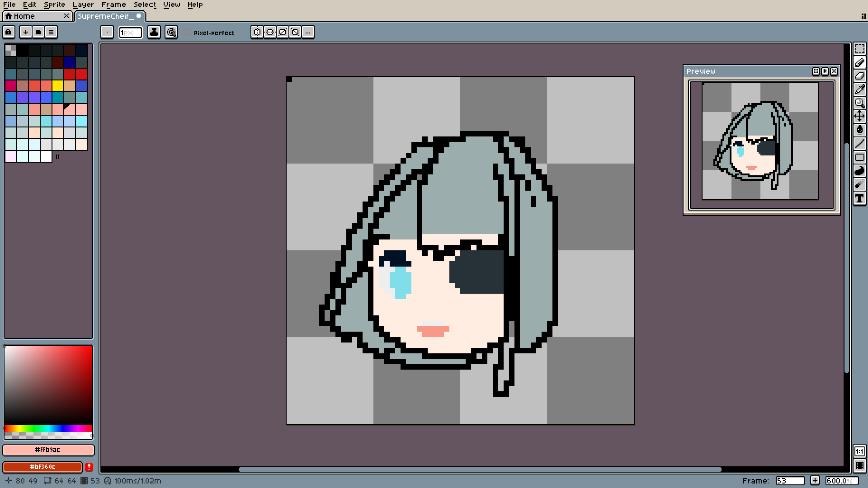
Task: Play animation in Preview window
Action: tap(825, 71)
